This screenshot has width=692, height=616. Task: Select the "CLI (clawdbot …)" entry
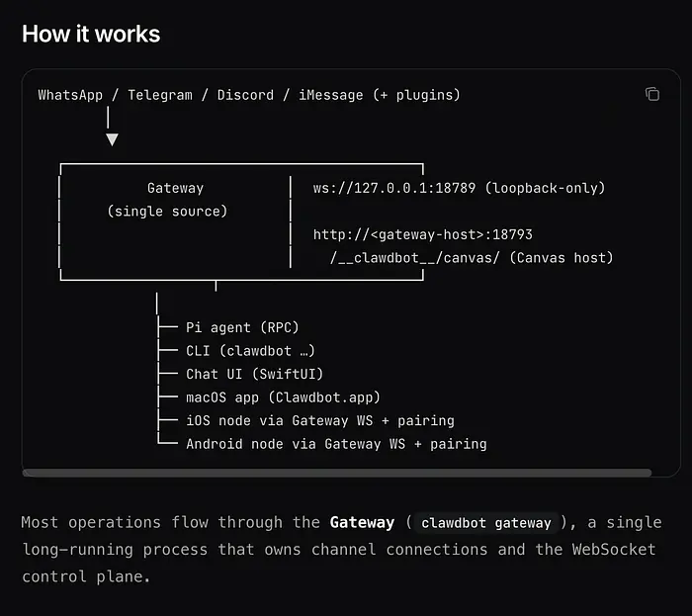pyautogui.click(x=250, y=351)
